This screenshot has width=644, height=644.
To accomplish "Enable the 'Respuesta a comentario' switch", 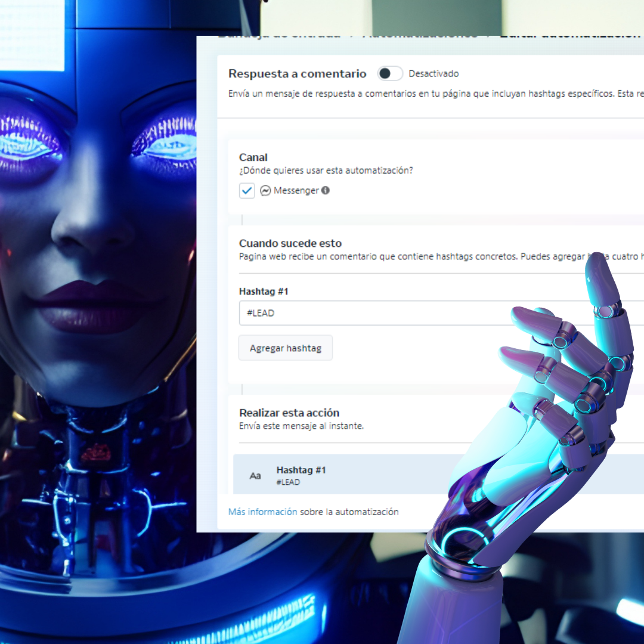I will pos(390,73).
